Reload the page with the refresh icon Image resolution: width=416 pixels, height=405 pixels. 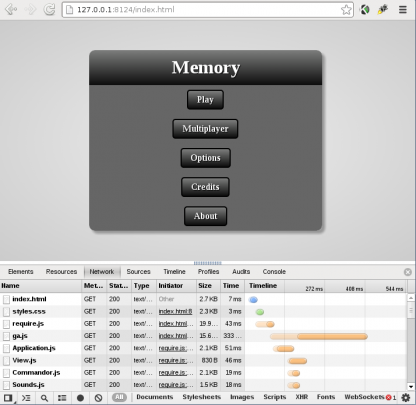pos(50,9)
